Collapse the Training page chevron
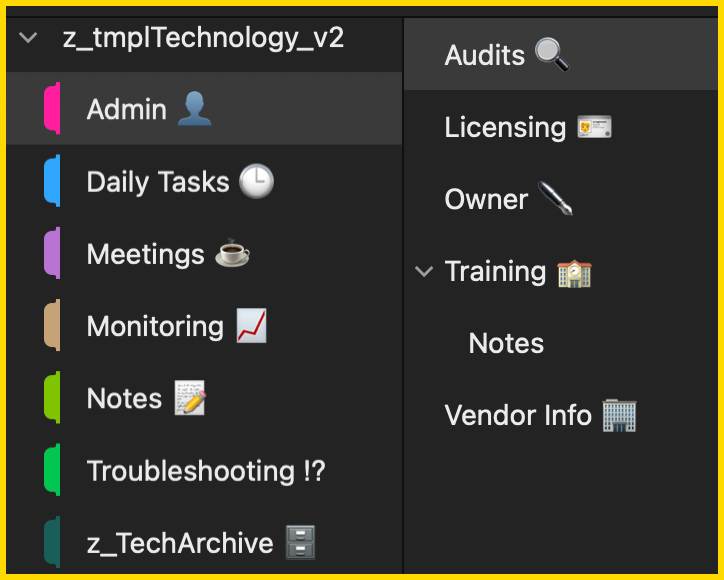Screen dimensions: 724x580 423,272
